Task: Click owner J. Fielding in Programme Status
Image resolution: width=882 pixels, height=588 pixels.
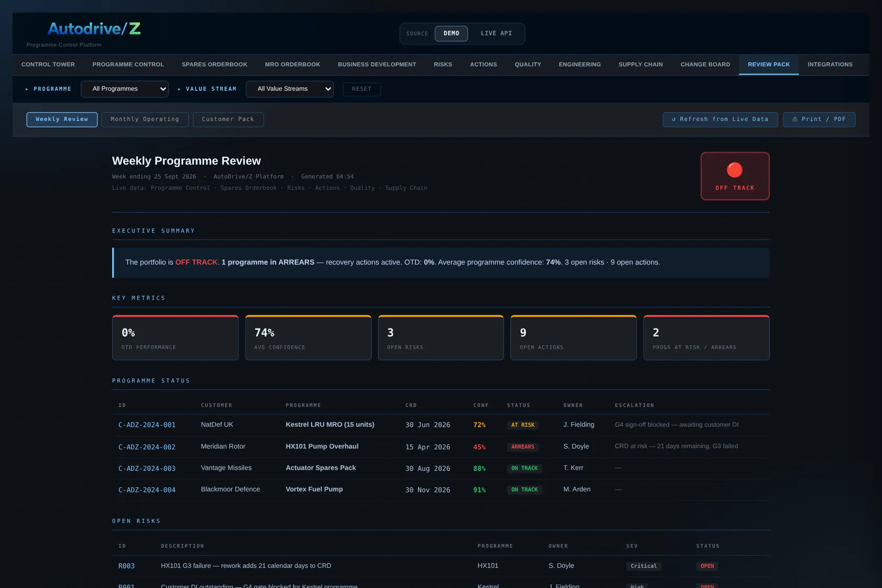Action: click(x=579, y=424)
